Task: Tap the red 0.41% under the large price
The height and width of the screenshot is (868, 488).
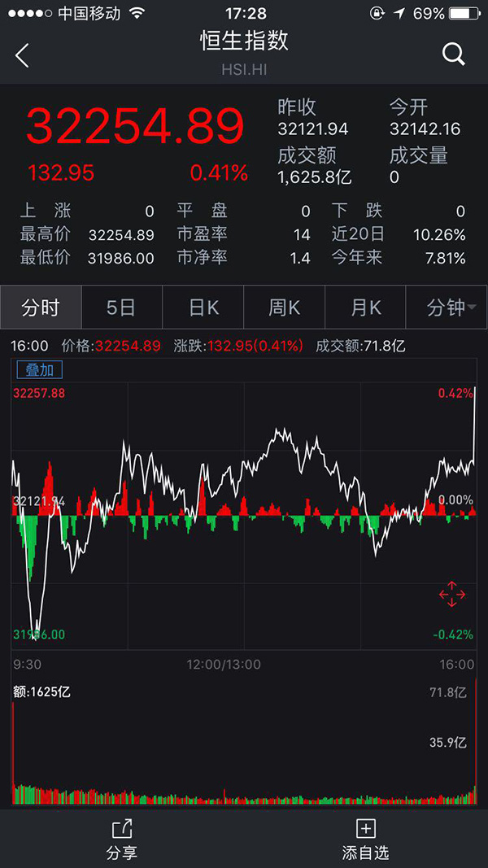Action: [219, 174]
